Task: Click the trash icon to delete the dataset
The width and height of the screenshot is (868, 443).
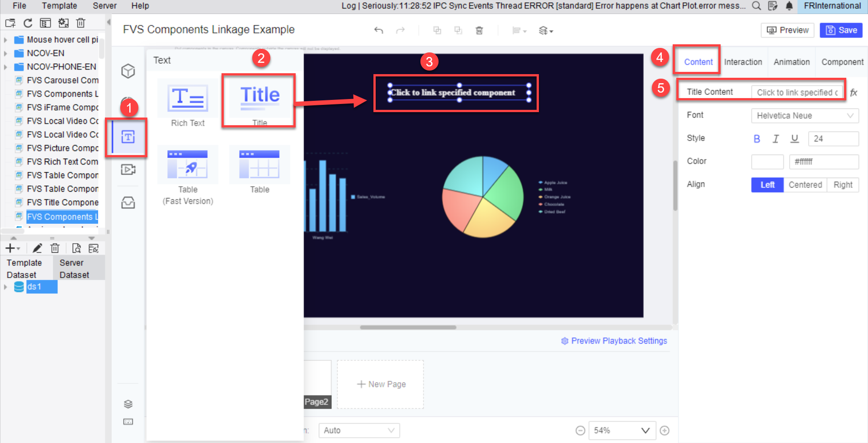Action: 55,248
